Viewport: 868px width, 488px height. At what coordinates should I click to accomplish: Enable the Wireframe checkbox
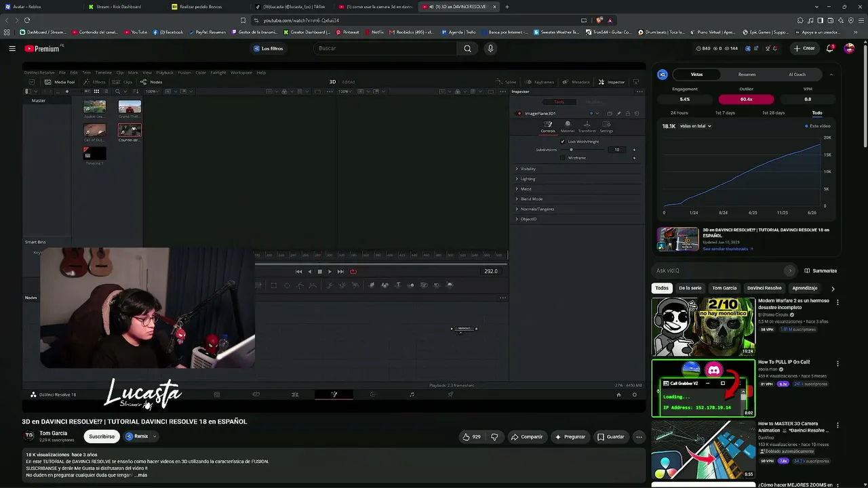coord(562,158)
